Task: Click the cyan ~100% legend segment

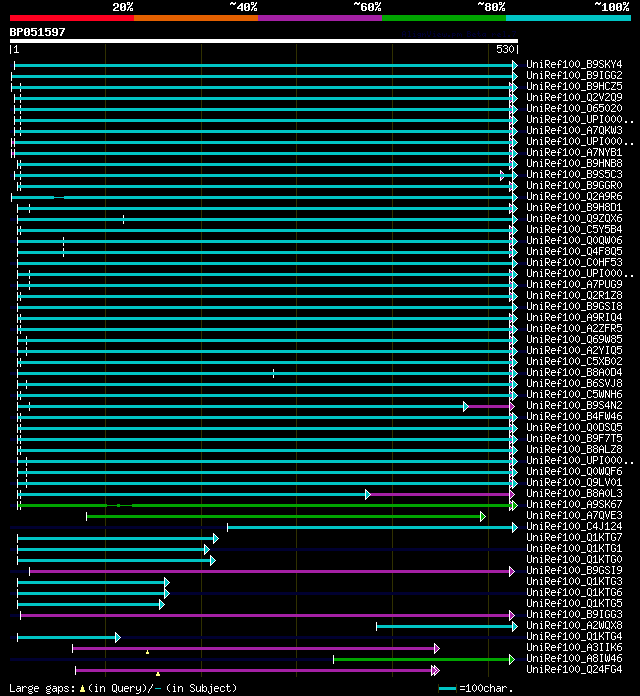Action: tap(569, 18)
